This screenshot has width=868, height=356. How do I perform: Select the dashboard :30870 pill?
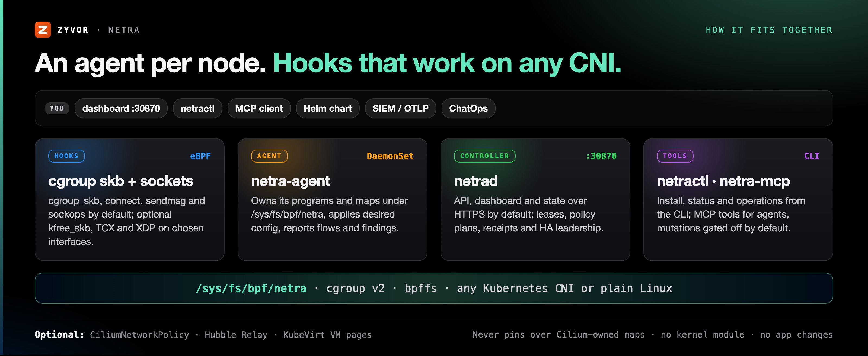121,108
